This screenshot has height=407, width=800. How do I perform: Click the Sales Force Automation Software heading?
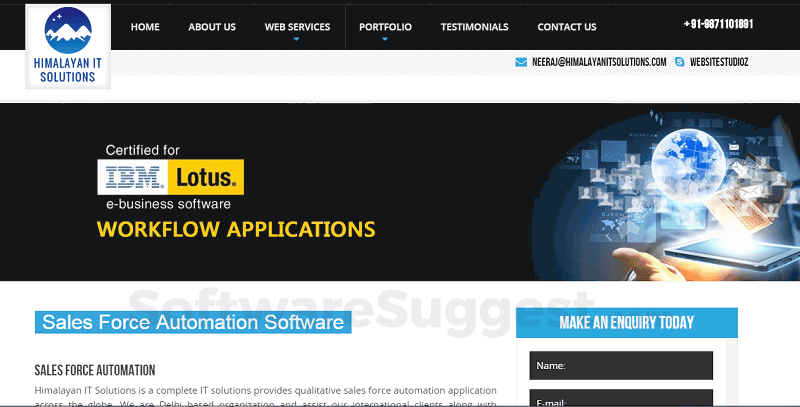click(193, 322)
